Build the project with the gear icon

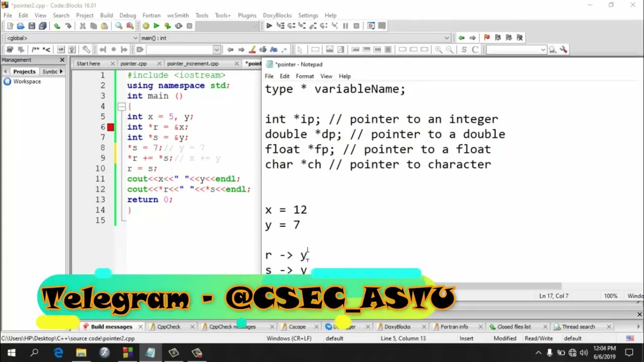(146, 26)
